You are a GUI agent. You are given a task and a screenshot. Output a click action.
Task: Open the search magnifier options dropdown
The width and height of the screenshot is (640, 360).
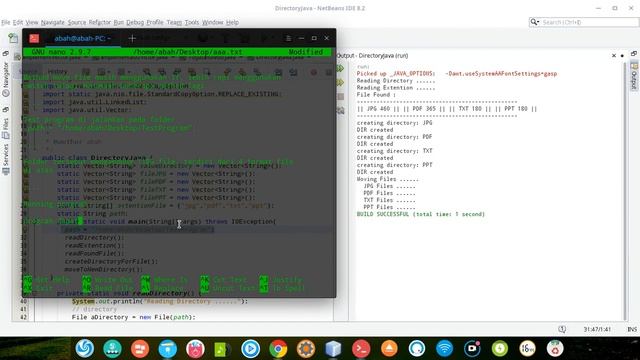coord(534,22)
